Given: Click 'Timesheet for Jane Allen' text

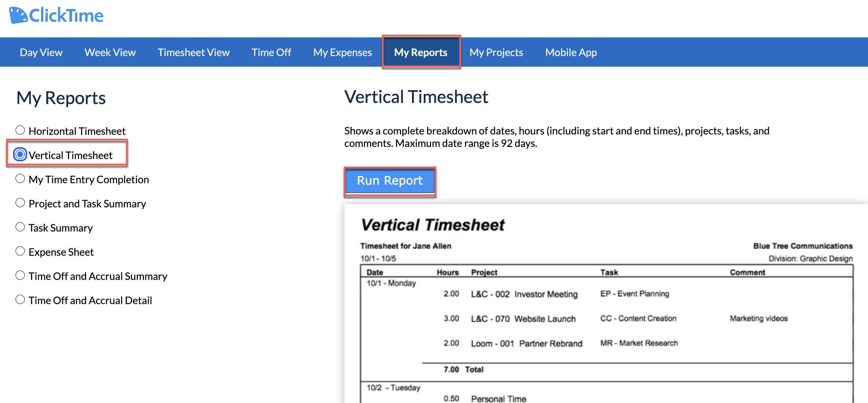Looking at the screenshot, I should click(x=405, y=246).
